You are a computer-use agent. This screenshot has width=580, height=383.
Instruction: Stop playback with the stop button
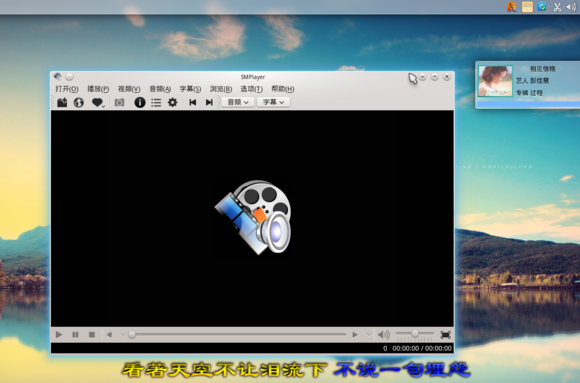pos(92,335)
